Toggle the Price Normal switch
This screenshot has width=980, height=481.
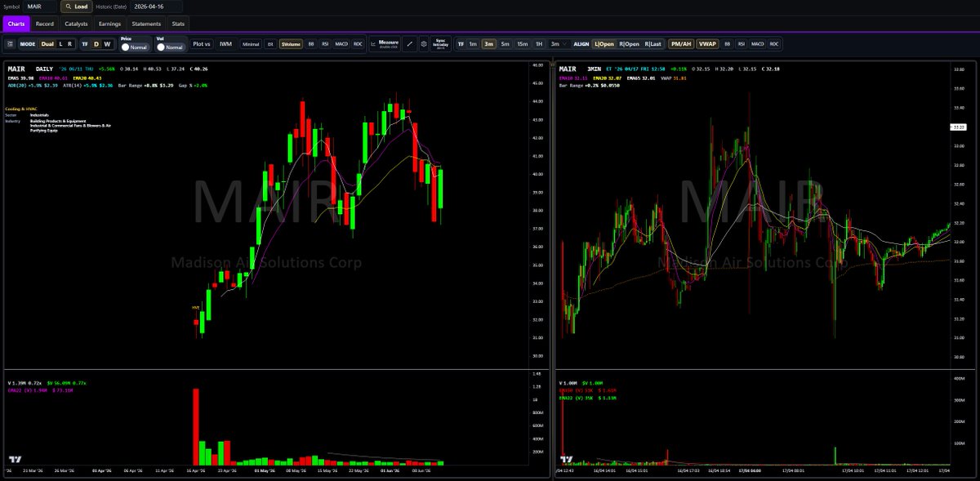tap(134, 47)
